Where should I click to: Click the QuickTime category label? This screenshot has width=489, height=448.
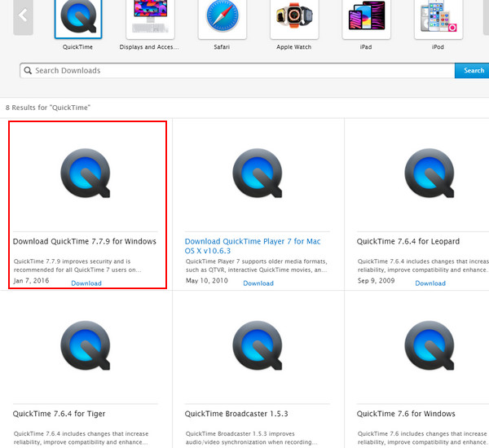[x=77, y=47]
